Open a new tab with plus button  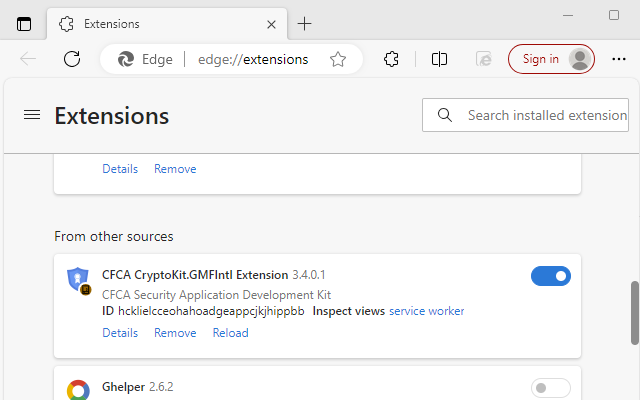305,24
